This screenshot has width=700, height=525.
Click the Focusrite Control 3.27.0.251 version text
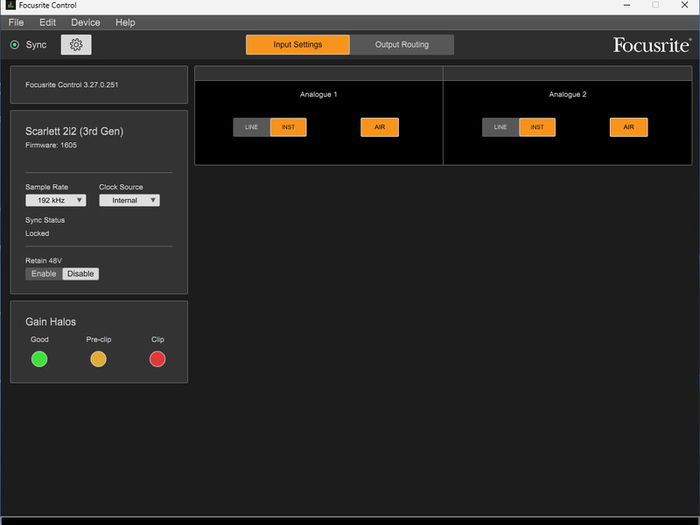click(72, 85)
